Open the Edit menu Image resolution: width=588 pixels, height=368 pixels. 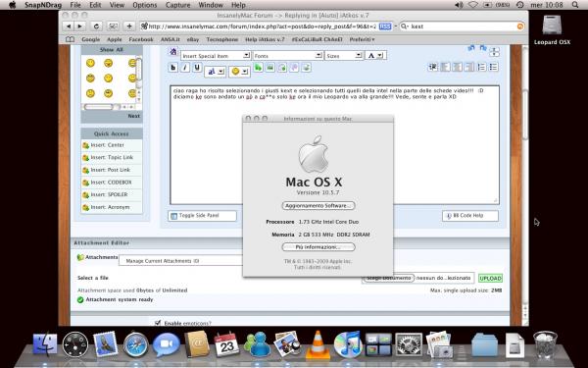coord(95,5)
